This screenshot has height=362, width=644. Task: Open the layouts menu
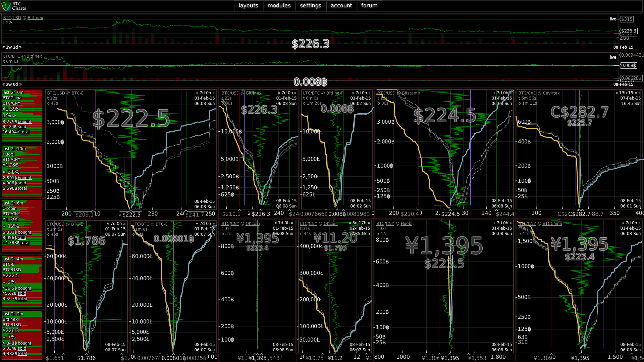(248, 5)
